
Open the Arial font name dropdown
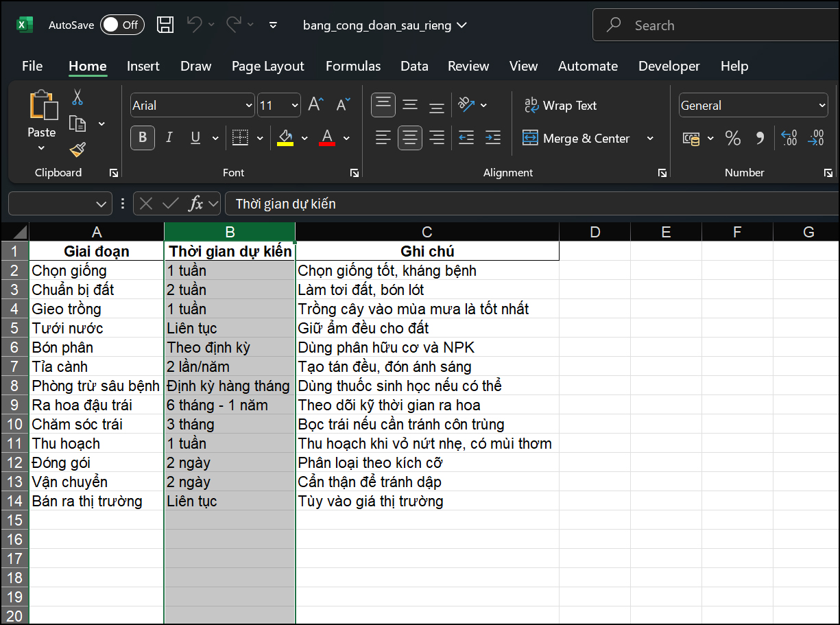click(248, 106)
